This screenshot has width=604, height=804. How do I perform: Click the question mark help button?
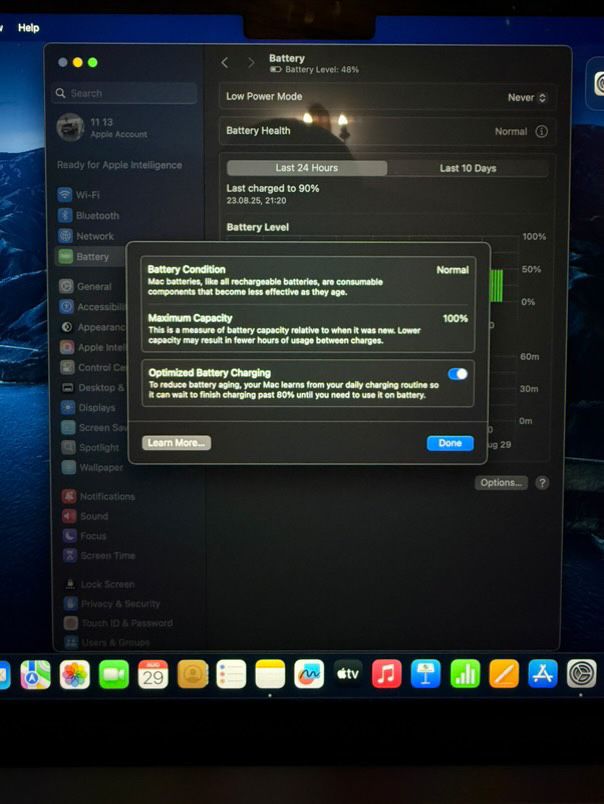(542, 483)
